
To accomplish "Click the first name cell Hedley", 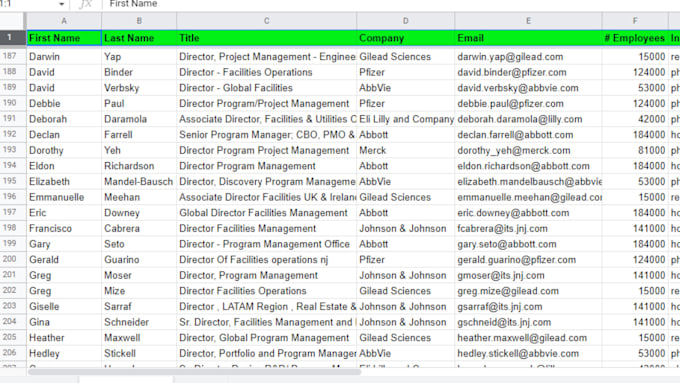I will (x=64, y=354).
